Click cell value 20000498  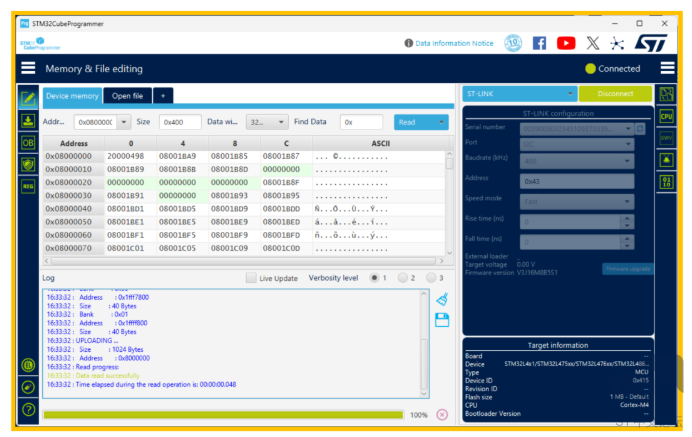pos(125,156)
